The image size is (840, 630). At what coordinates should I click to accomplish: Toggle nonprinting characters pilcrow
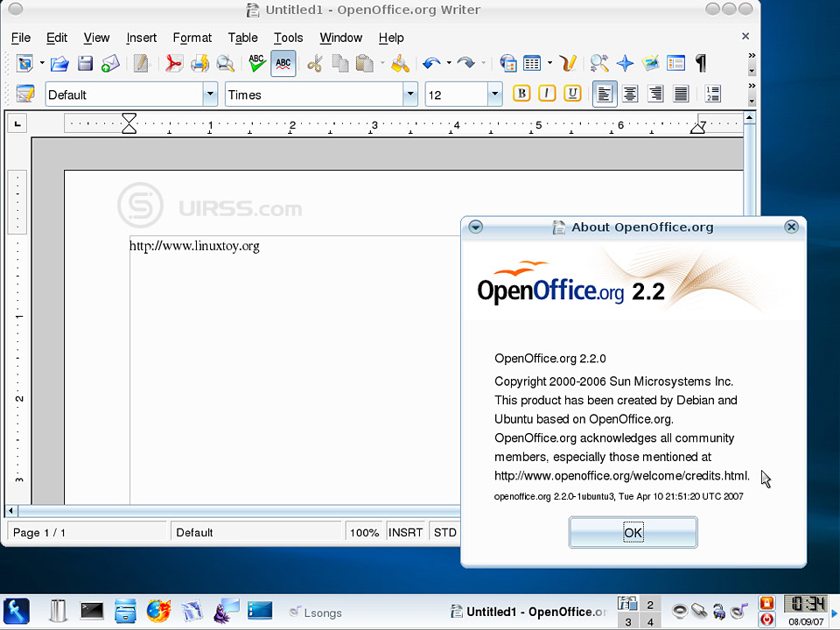(x=700, y=63)
